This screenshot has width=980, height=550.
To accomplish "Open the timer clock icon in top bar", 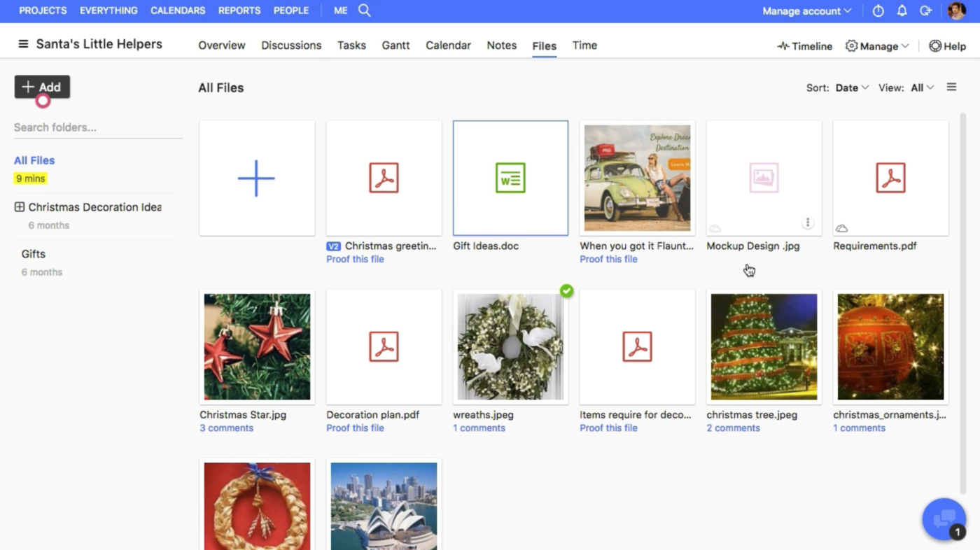I will pyautogui.click(x=878, y=11).
